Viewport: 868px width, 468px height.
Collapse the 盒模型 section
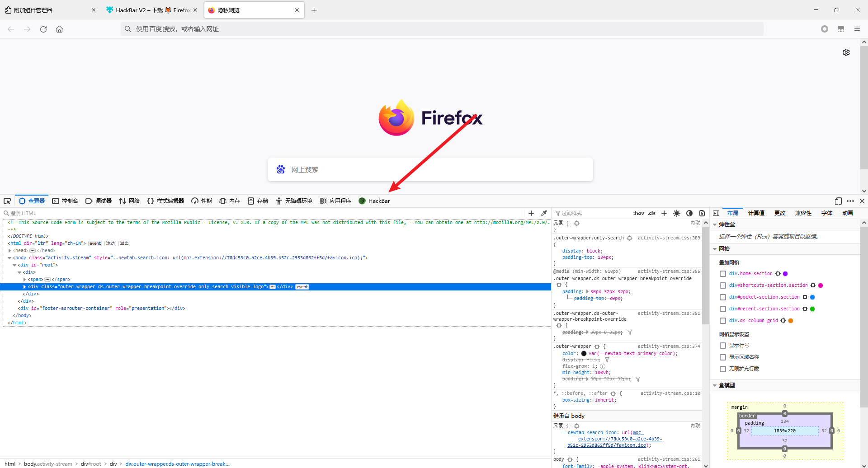pyautogui.click(x=715, y=385)
